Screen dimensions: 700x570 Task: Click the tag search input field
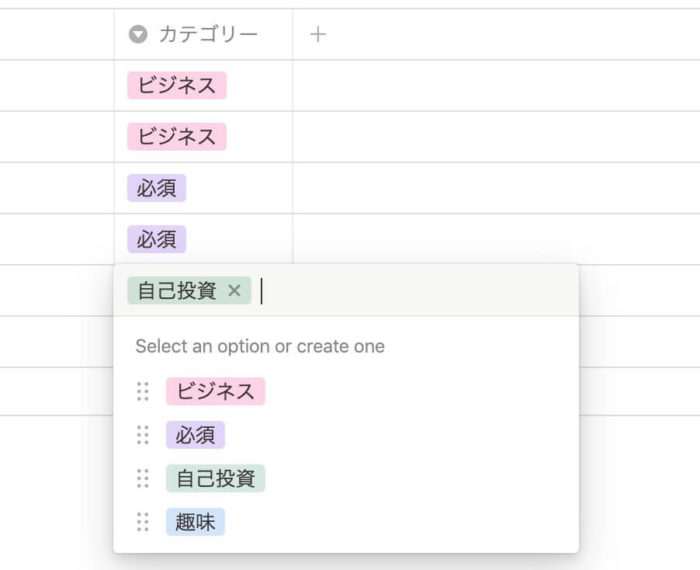point(415,291)
